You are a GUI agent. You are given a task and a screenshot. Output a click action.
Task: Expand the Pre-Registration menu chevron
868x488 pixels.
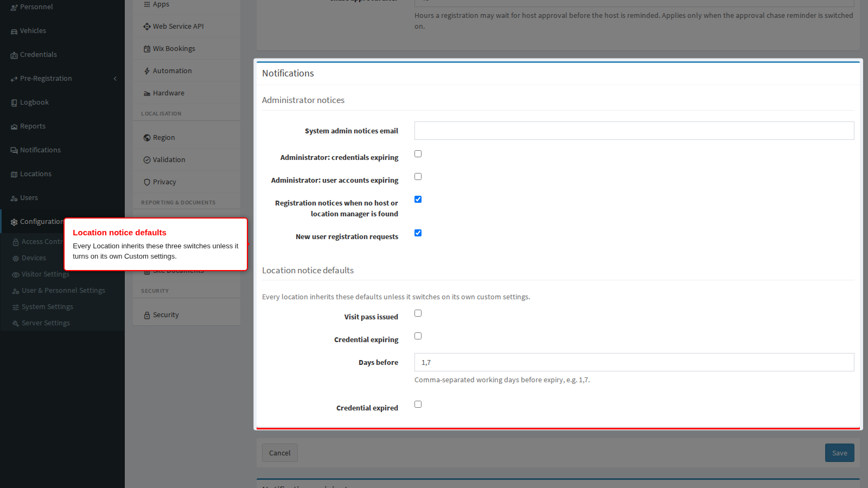tap(115, 79)
